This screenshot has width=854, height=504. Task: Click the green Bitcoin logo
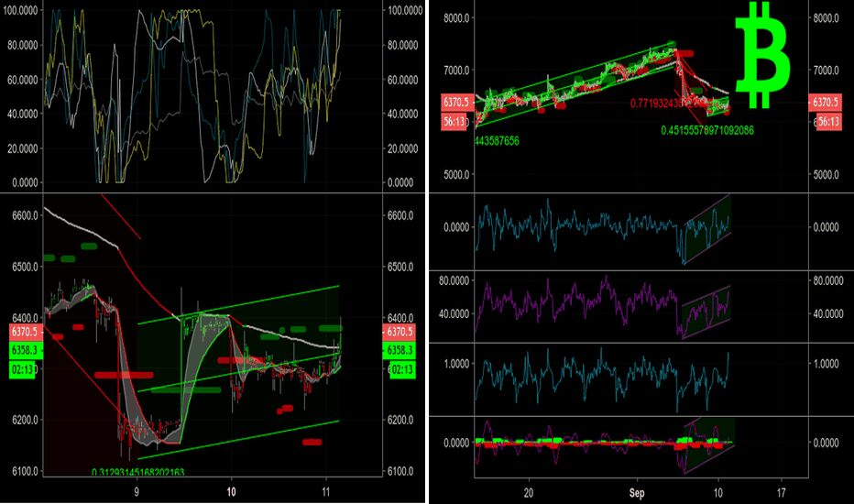[762, 54]
